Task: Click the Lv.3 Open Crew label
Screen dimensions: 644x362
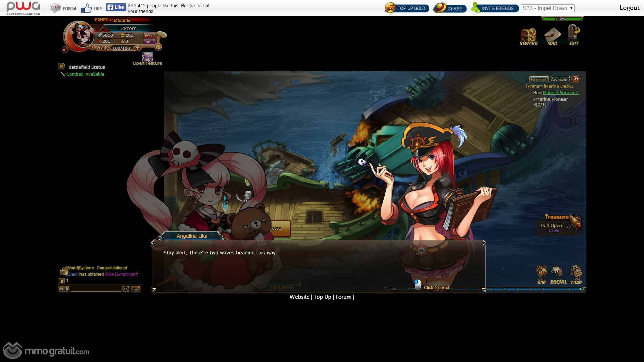Action: tap(551, 228)
